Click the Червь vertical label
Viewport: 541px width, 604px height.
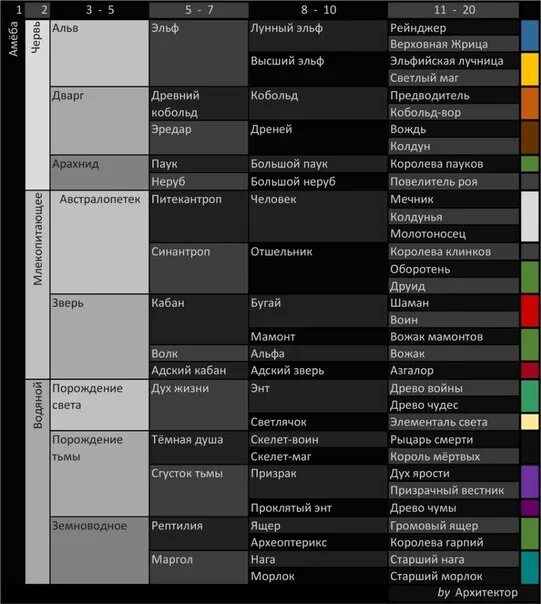click(35, 37)
